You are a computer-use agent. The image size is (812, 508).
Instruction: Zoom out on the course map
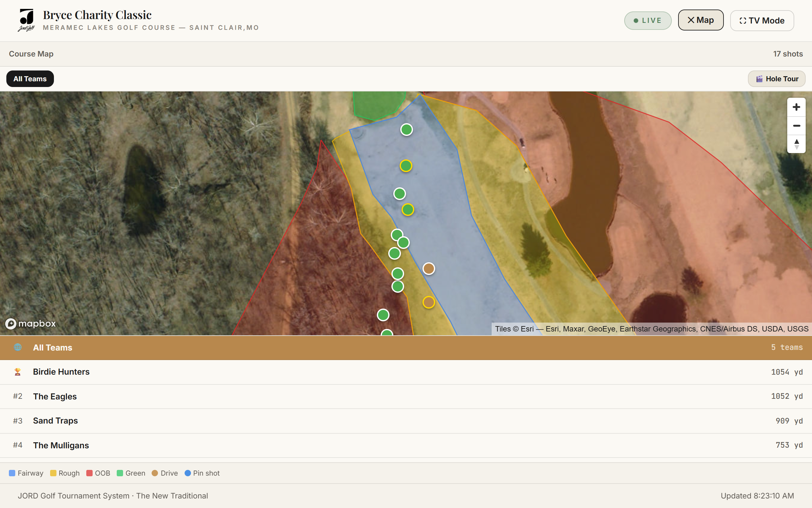796,126
